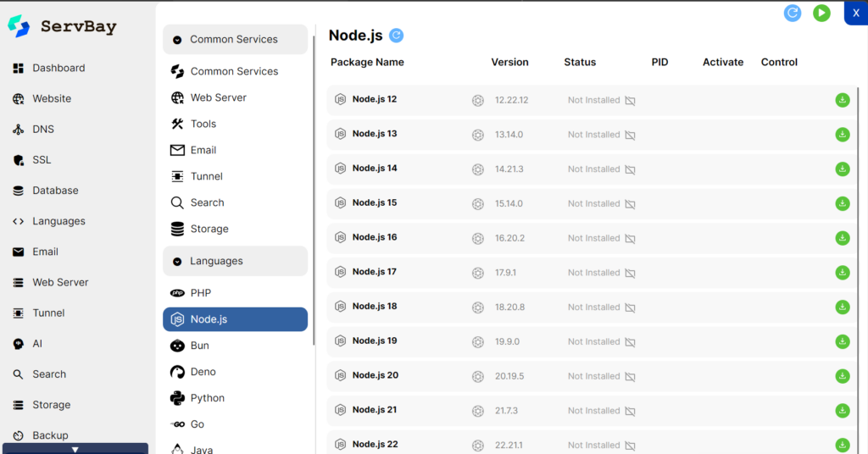Collapse the Languages section header

pyautogui.click(x=235, y=261)
